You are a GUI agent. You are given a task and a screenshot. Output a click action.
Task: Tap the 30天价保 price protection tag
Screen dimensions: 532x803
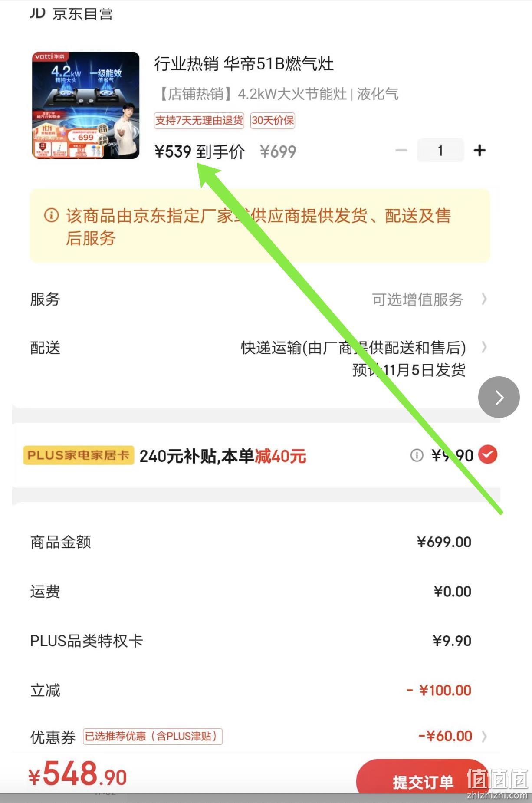pyautogui.click(x=273, y=121)
